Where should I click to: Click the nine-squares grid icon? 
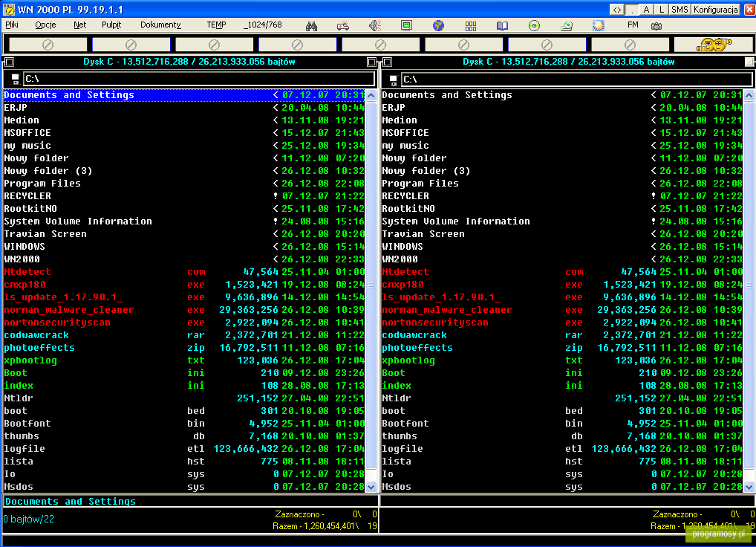[x=471, y=25]
